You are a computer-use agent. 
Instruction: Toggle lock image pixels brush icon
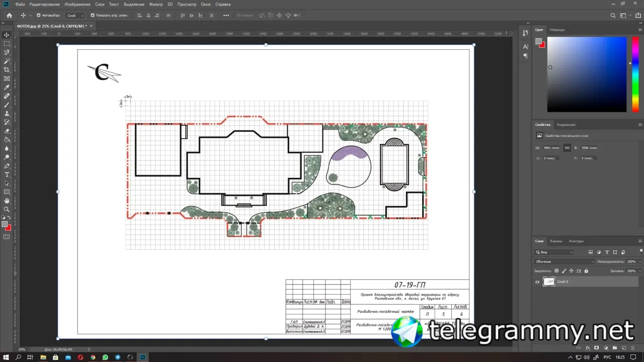pos(564,271)
